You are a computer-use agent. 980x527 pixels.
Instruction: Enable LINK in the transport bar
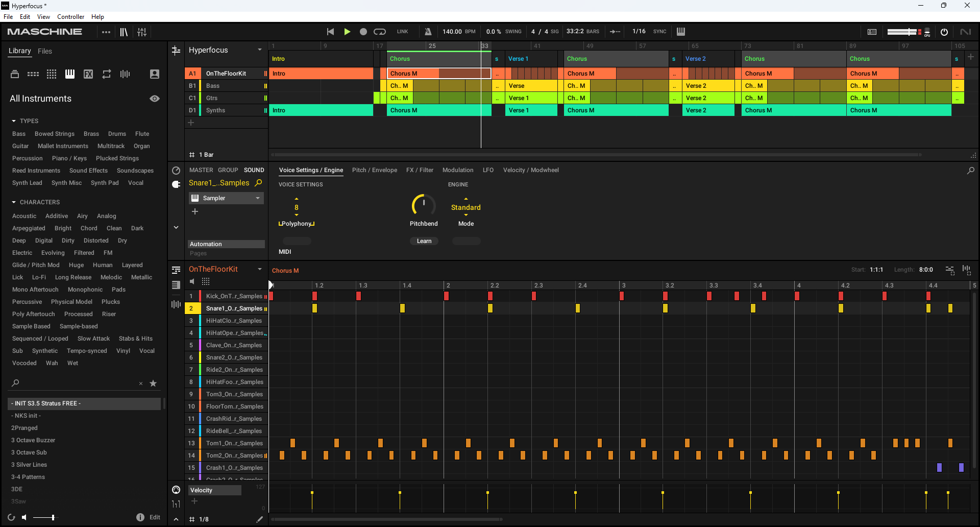tap(403, 31)
